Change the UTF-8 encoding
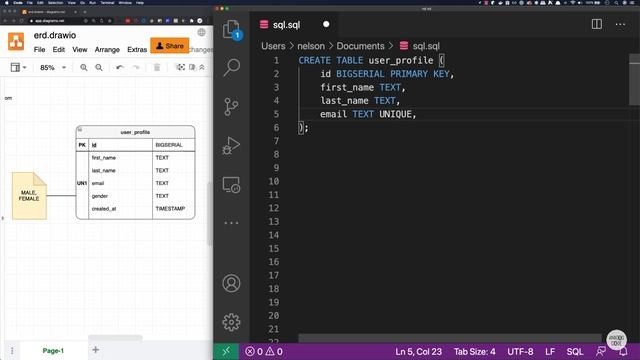The image size is (640, 360). (x=520, y=351)
